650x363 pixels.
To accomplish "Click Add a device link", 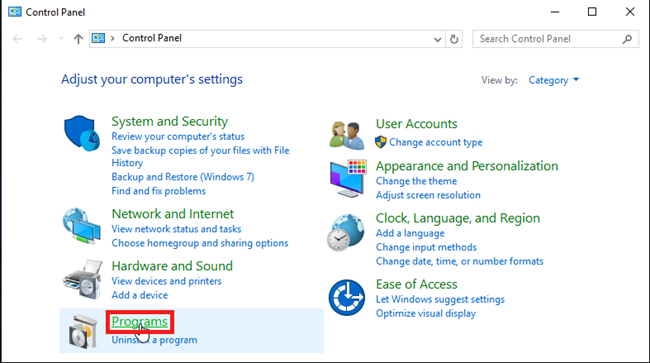I will point(140,295).
